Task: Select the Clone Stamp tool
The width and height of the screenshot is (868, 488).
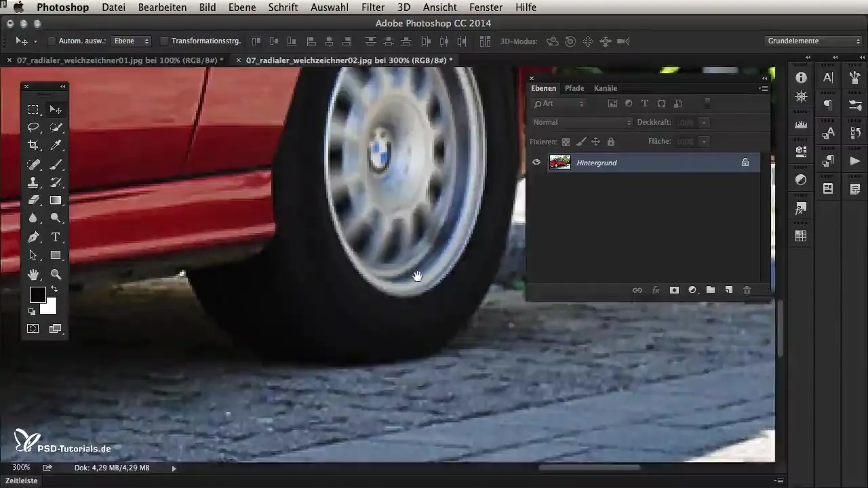Action: [33, 182]
